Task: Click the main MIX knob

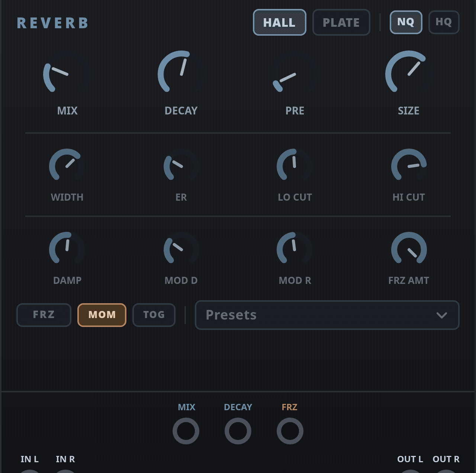Action: (x=67, y=74)
